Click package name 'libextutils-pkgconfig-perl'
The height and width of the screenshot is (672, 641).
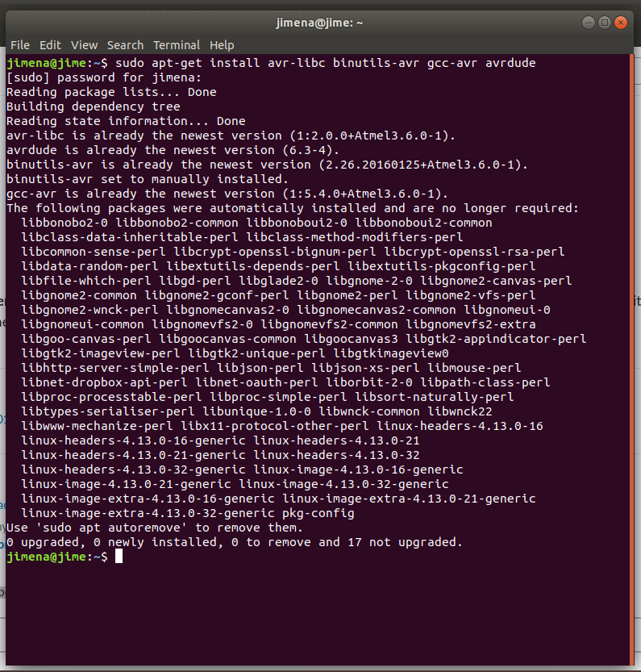tap(442, 266)
